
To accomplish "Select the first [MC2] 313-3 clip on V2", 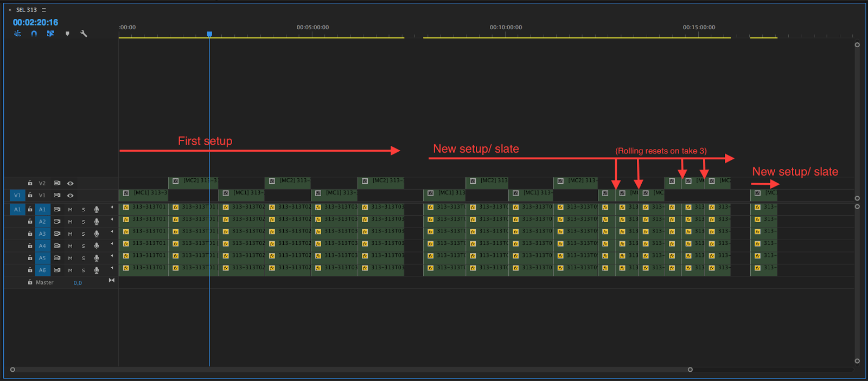I will coord(194,183).
